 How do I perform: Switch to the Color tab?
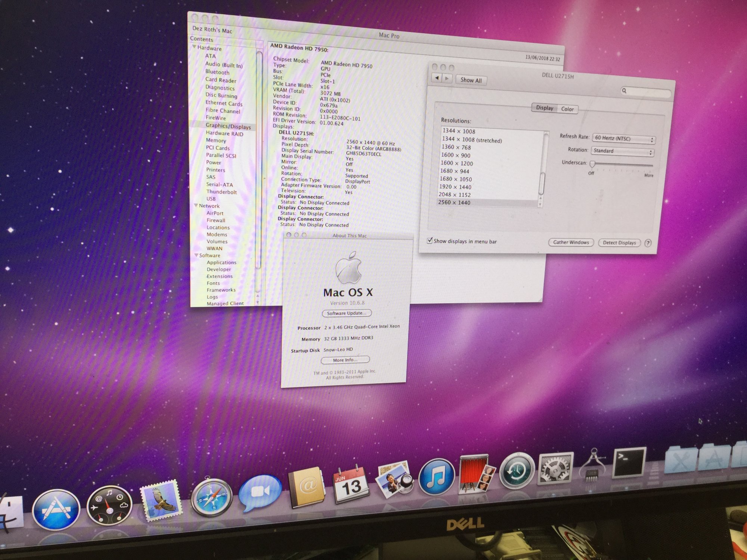(x=567, y=109)
